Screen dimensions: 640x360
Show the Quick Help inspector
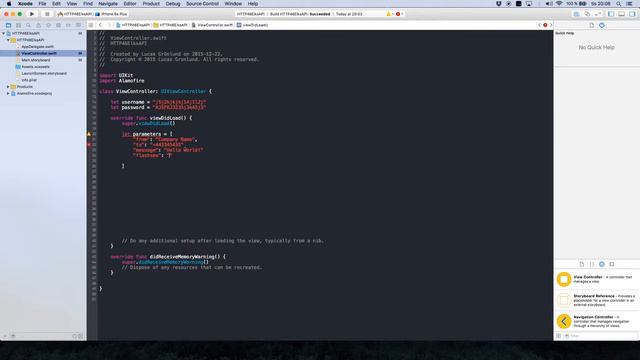click(602, 25)
